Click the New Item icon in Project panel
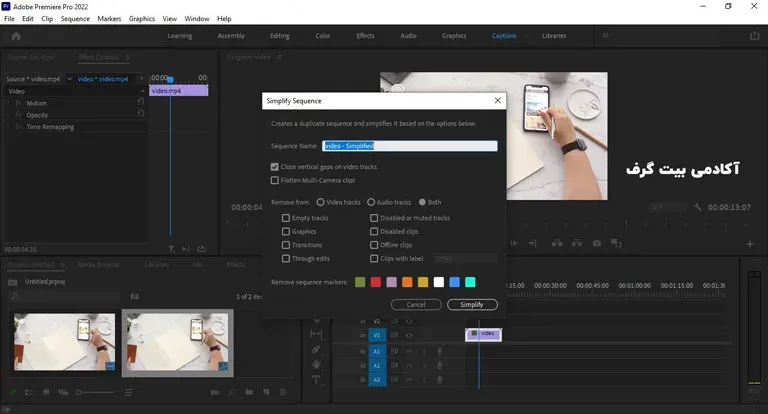Image resolution: width=768 pixels, height=414 pixels. [266, 392]
